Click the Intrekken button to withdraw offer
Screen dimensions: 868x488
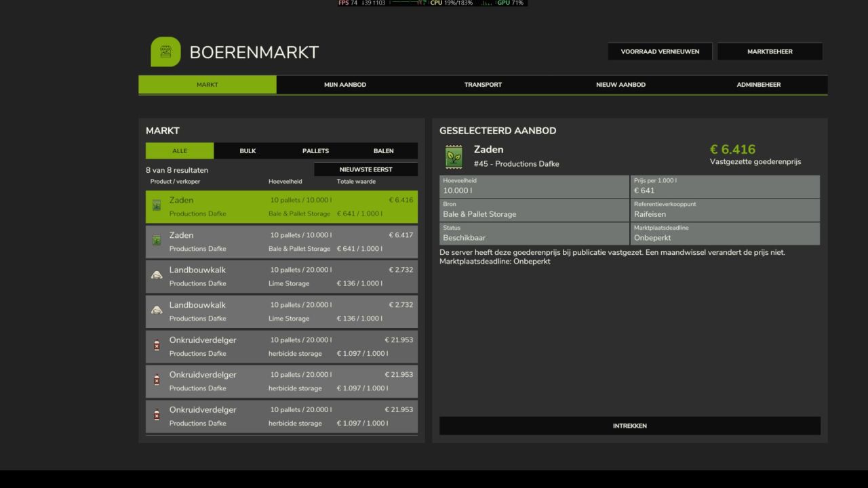630,426
